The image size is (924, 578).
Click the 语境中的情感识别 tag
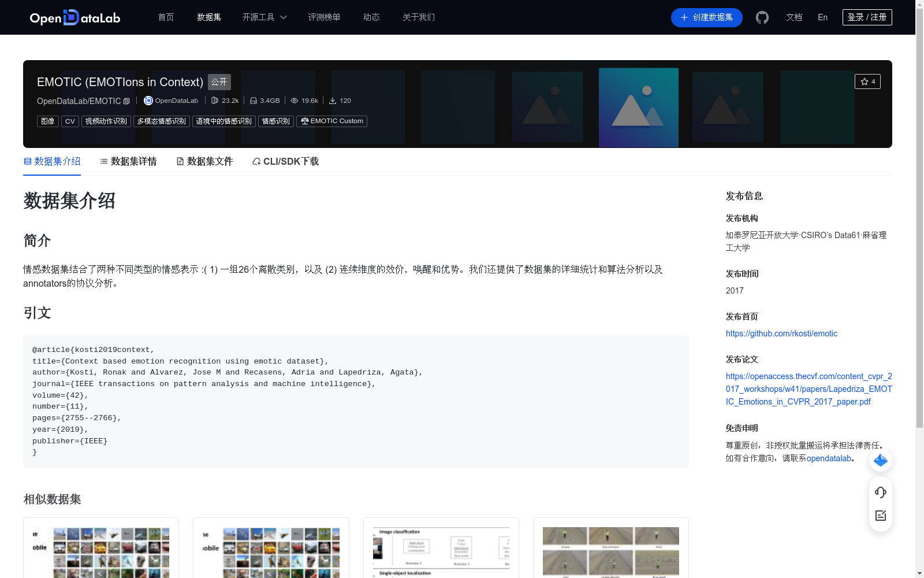point(224,121)
